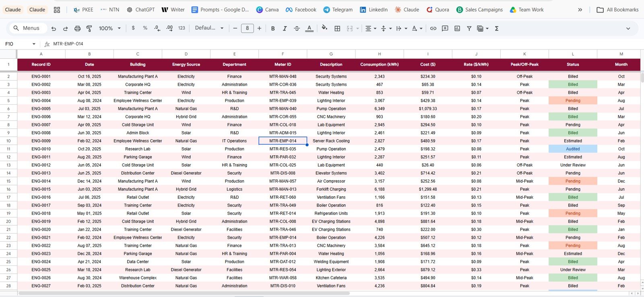Open Prompts - Google Docs bookmark
Viewport: 644px width, 297px height.
click(220, 10)
